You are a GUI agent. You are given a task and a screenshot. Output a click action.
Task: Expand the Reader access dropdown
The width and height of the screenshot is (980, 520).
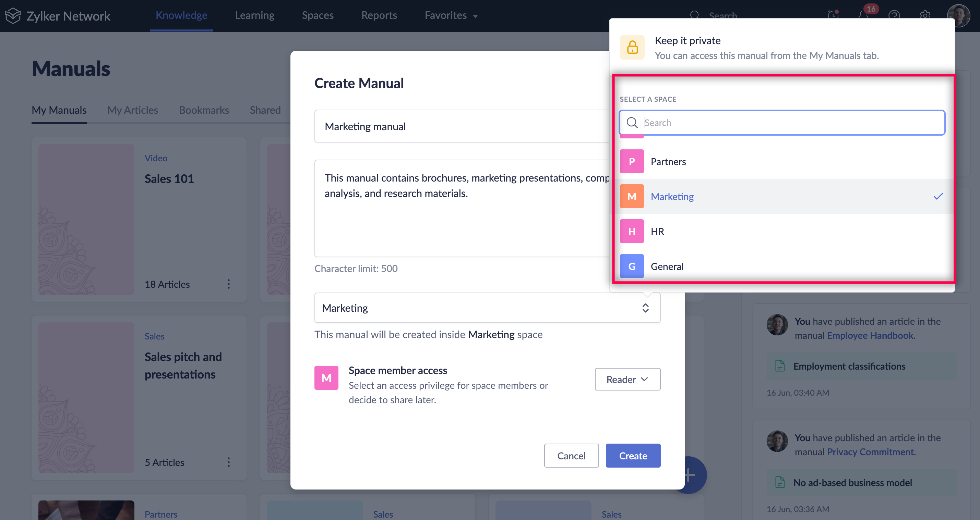628,379
